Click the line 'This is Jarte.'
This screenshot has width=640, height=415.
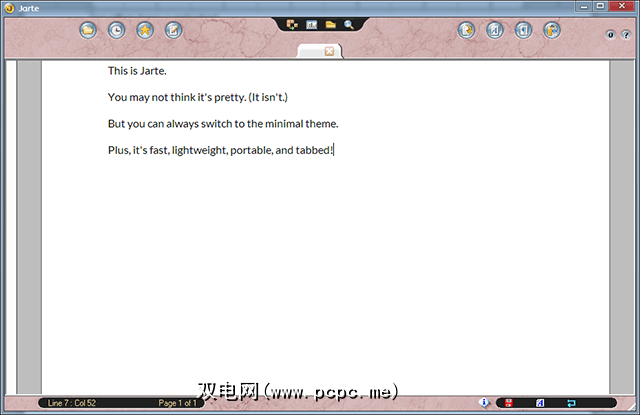tap(137, 71)
